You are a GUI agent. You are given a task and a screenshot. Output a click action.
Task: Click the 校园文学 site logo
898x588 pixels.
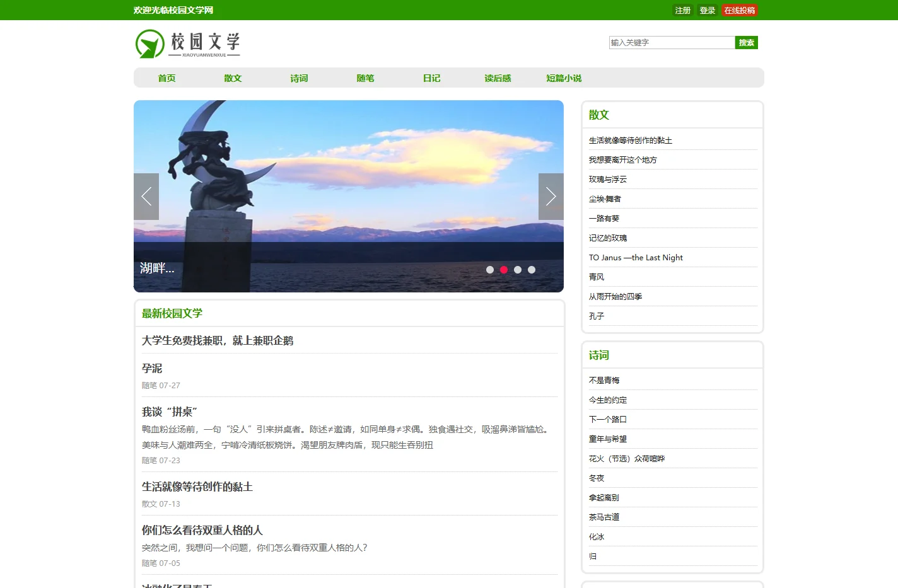(188, 44)
